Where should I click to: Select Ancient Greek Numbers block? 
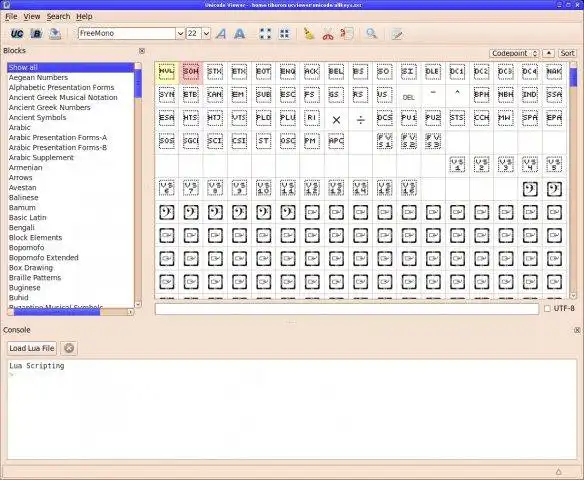point(50,108)
